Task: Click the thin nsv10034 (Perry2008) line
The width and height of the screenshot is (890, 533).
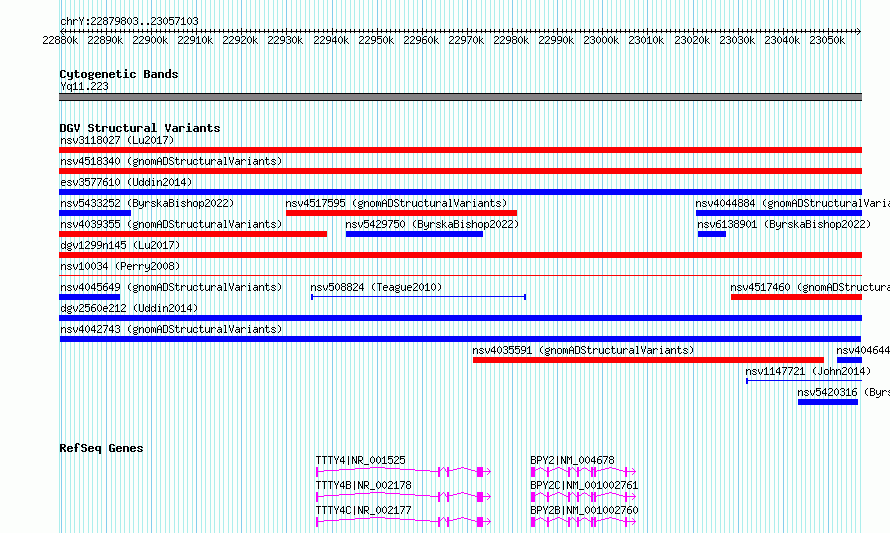Action: pos(460,276)
